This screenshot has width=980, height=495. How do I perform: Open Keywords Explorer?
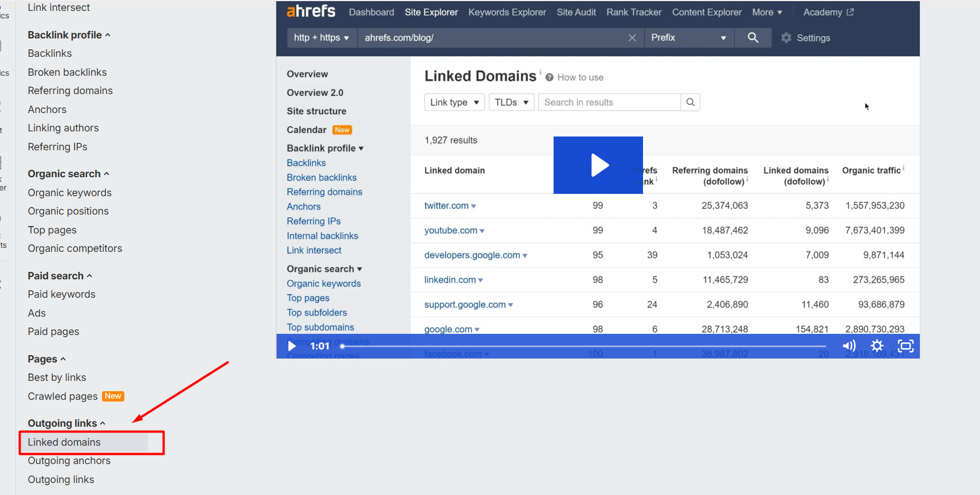(507, 12)
